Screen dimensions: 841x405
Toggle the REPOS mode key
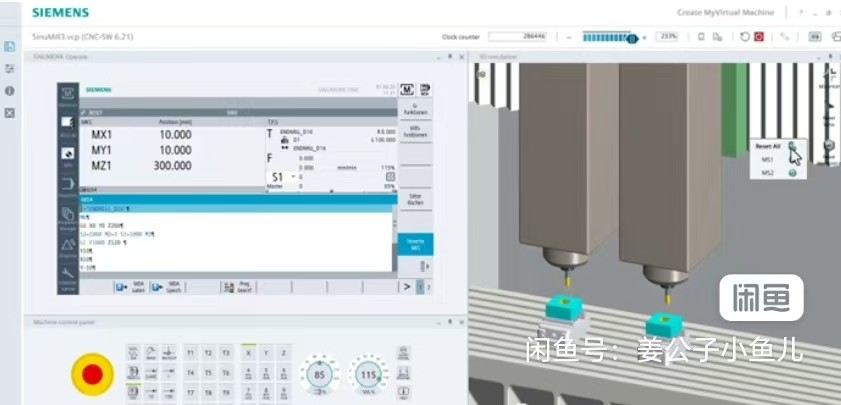(151, 353)
